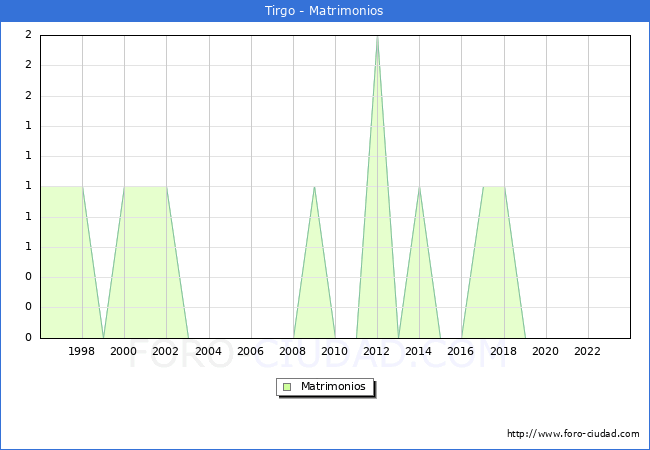Click the 2002 x-axis label

[166, 351]
